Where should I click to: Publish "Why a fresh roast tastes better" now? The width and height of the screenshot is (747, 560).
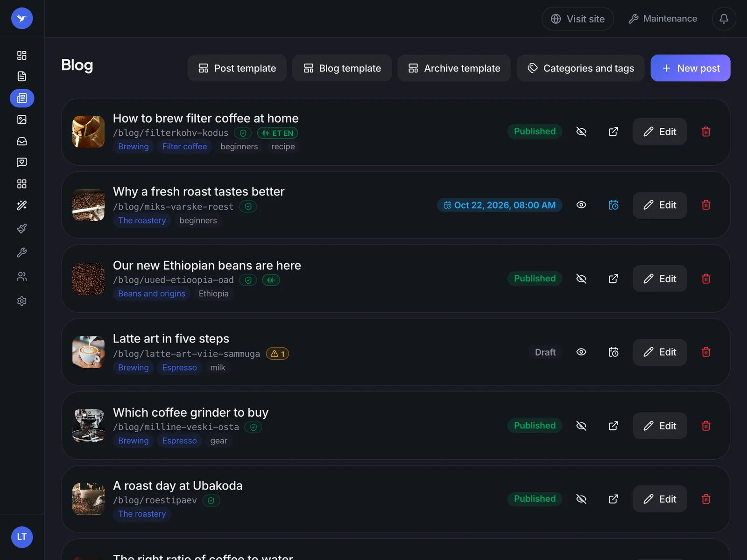[581, 205]
